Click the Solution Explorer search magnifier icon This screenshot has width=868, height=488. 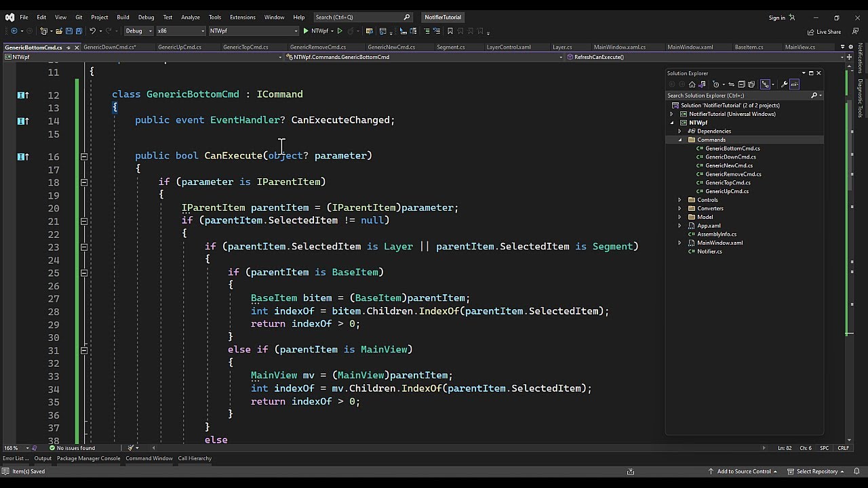(814, 96)
